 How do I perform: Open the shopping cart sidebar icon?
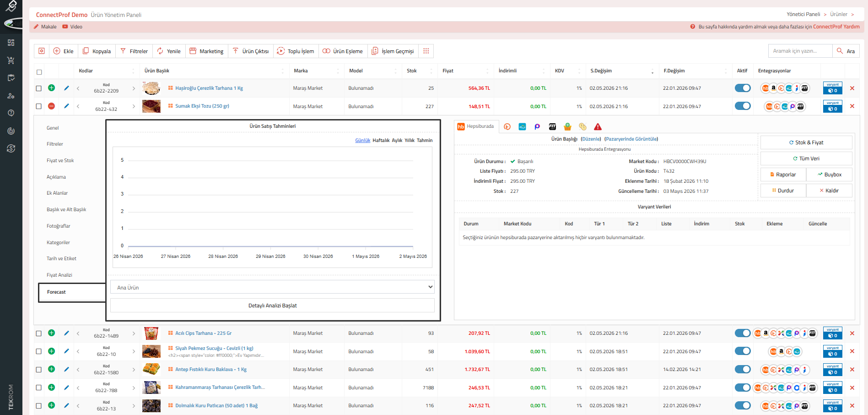(11, 60)
